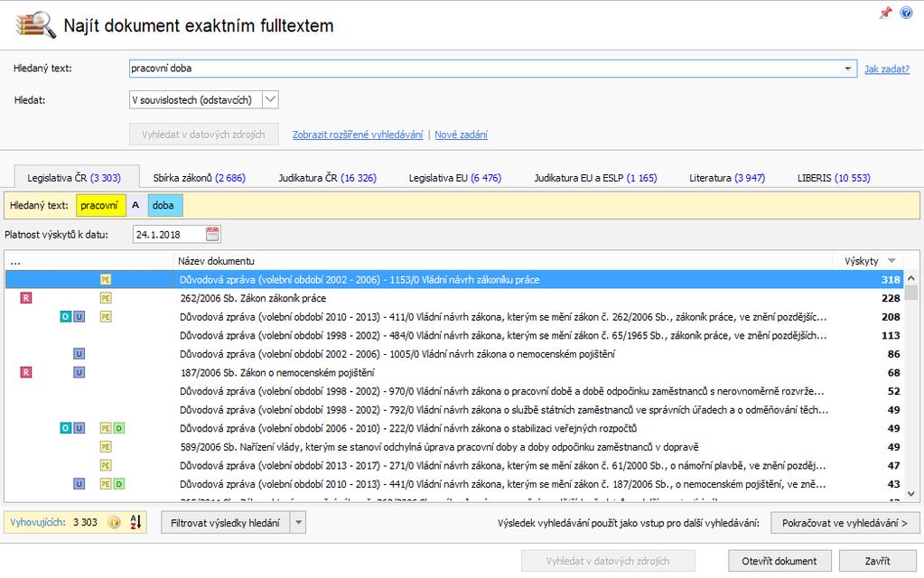
Task: Switch to Sbírka zákonů tab
Action: click(x=200, y=178)
